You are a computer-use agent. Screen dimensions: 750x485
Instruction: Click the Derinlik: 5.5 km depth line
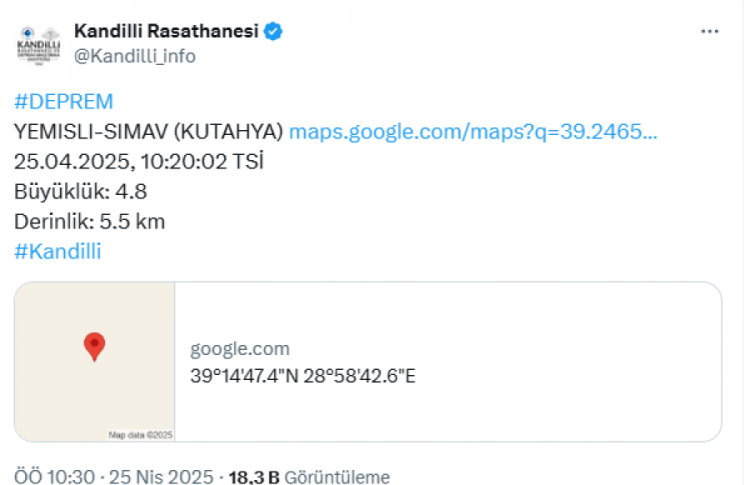(x=89, y=221)
